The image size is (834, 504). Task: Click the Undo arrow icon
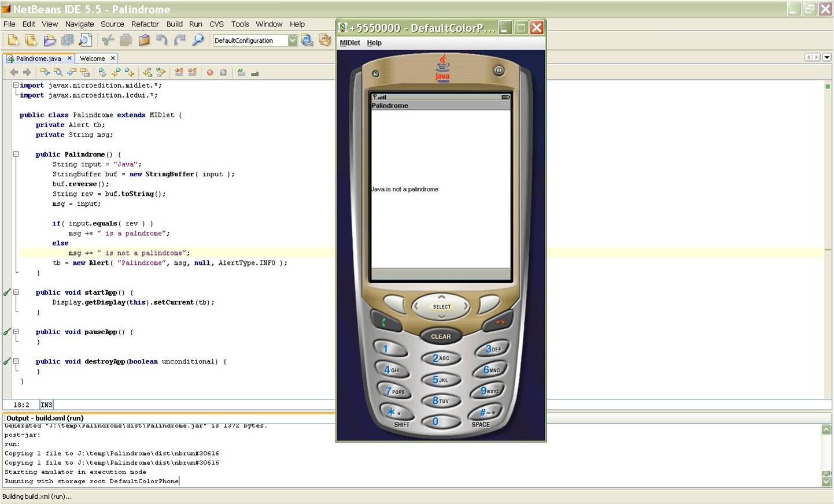162,40
